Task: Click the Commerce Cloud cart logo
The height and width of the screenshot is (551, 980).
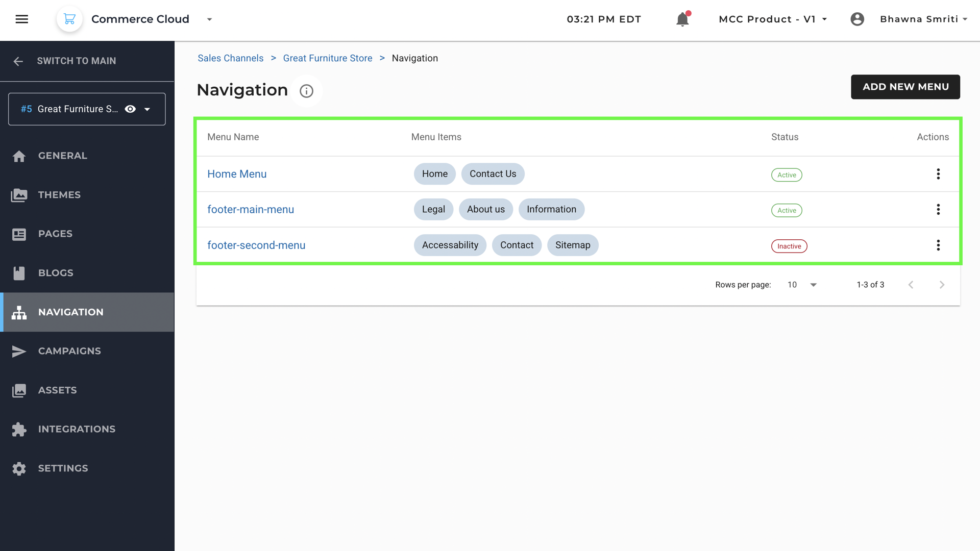Action: point(69,19)
